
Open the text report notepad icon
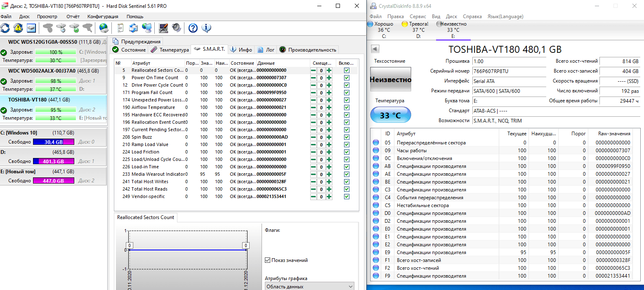pos(120,28)
